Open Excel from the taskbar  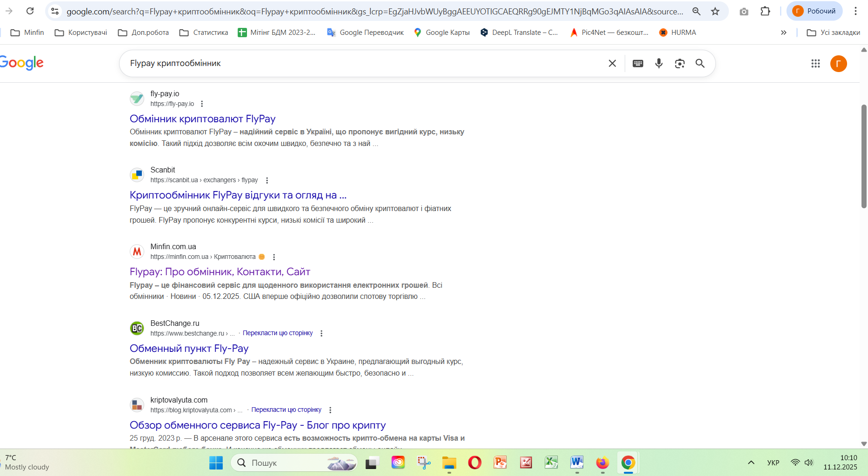551,463
